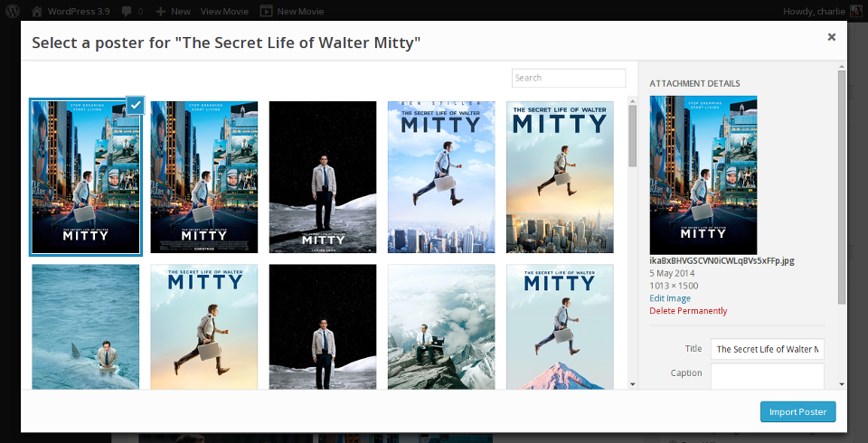This screenshot has height=443, width=868.
Task: Click into the Title text field
Action: tap(767, 349)
